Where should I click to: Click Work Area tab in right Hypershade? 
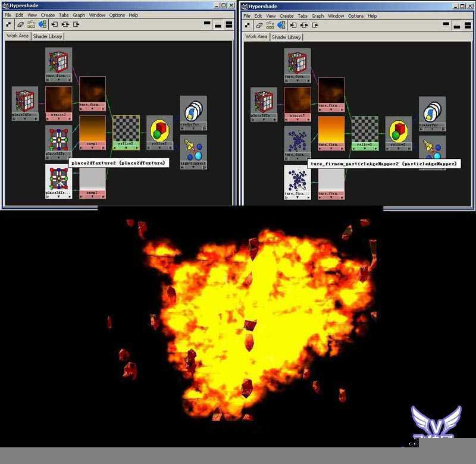(x=256, y=37)
